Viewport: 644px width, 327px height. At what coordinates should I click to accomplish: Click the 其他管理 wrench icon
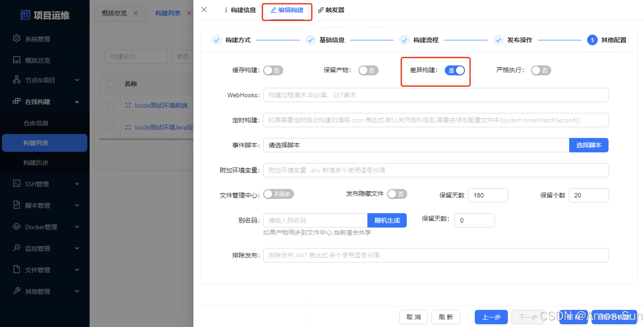[x=17, y=291]
